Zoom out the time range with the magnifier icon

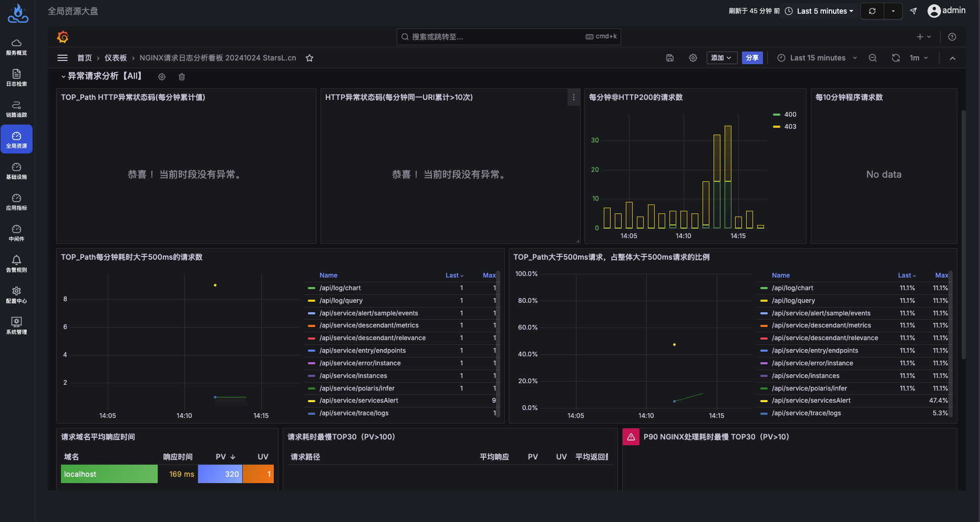[872, 58]
